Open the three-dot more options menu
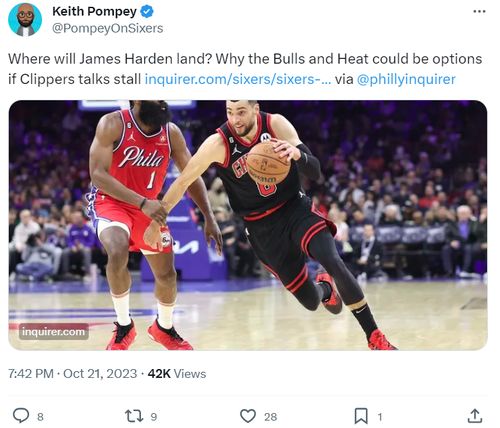This screenshot has width=500, height=428. click(x=479, y=12)
